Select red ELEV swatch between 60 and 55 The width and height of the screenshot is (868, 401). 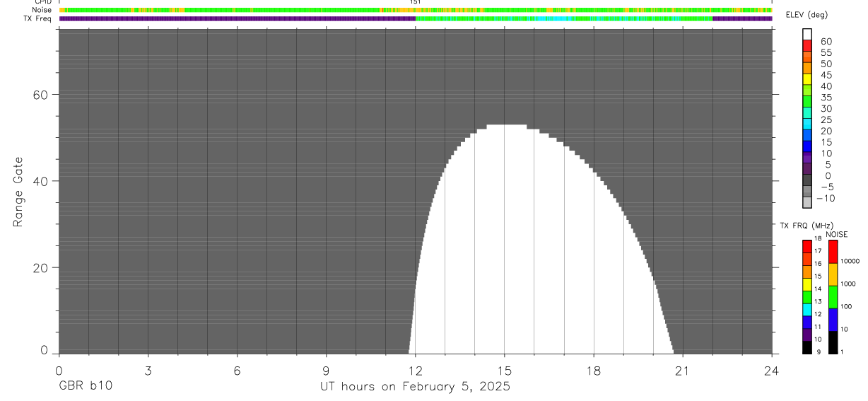click(x=807, y=46)
